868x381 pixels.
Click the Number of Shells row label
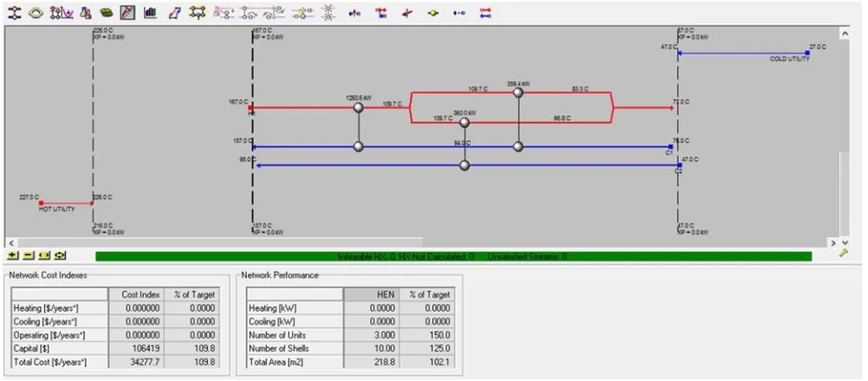click(x=295, y=348)
